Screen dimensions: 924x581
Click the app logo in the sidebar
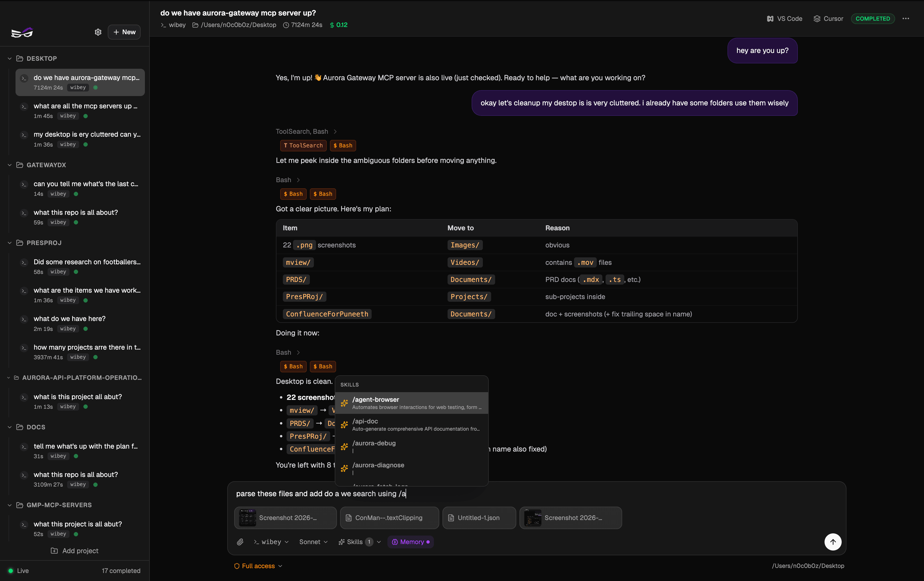pos(22,32)
